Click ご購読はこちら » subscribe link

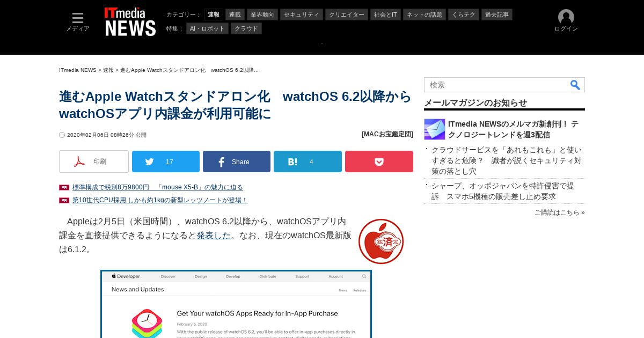click(560, 212)
